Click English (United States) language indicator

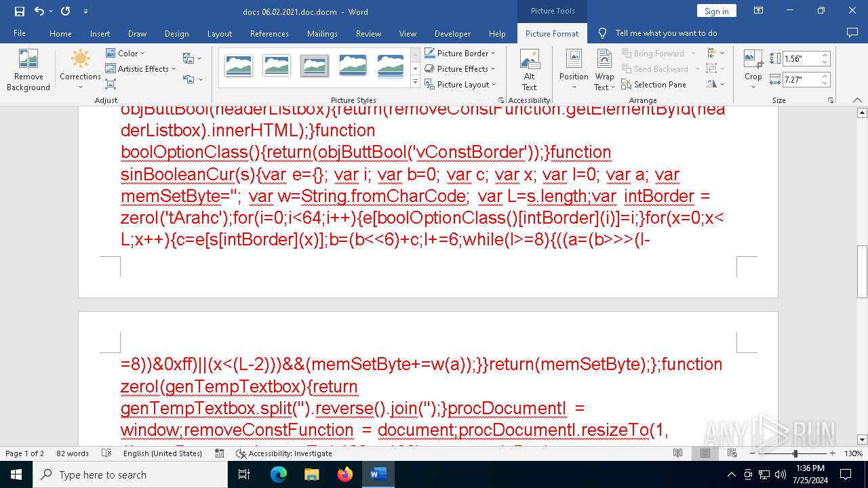coord(163,453)
